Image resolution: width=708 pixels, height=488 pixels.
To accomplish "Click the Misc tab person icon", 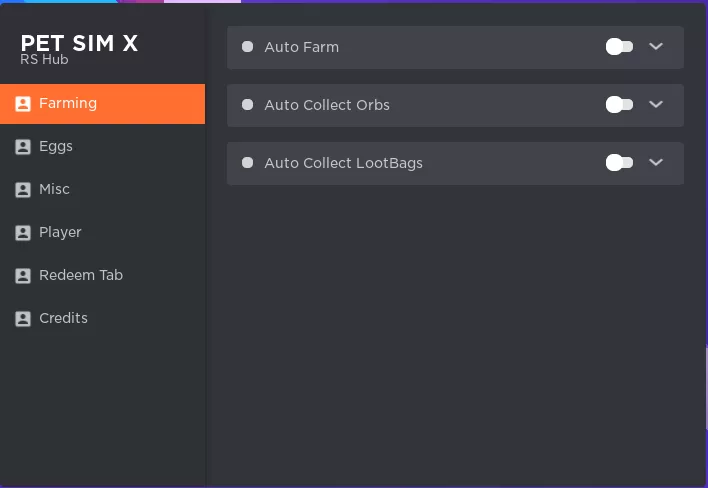I will pyautogui.click(x=23, y=190).
